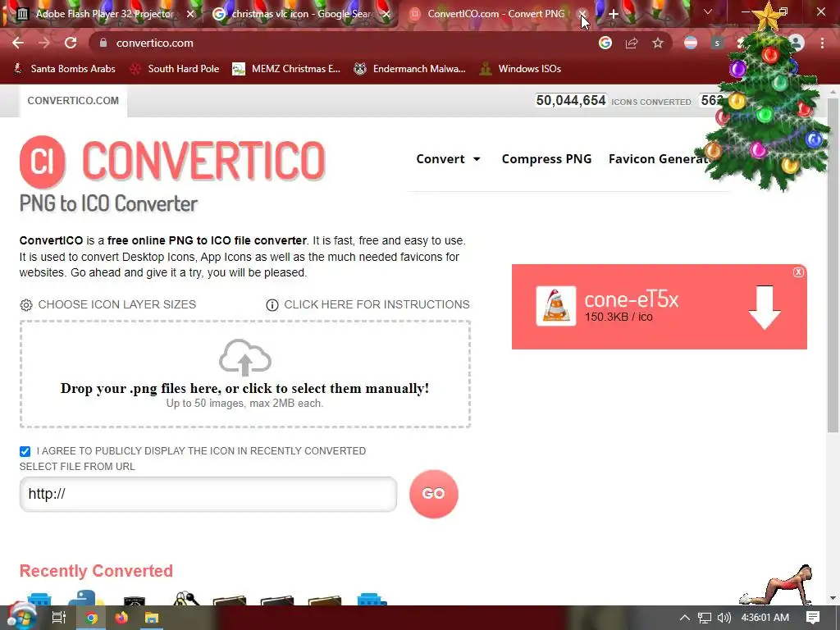Download the converted icon with the white arrow
The height and width of the screenshot is (630, 840).
coord(765,307)
